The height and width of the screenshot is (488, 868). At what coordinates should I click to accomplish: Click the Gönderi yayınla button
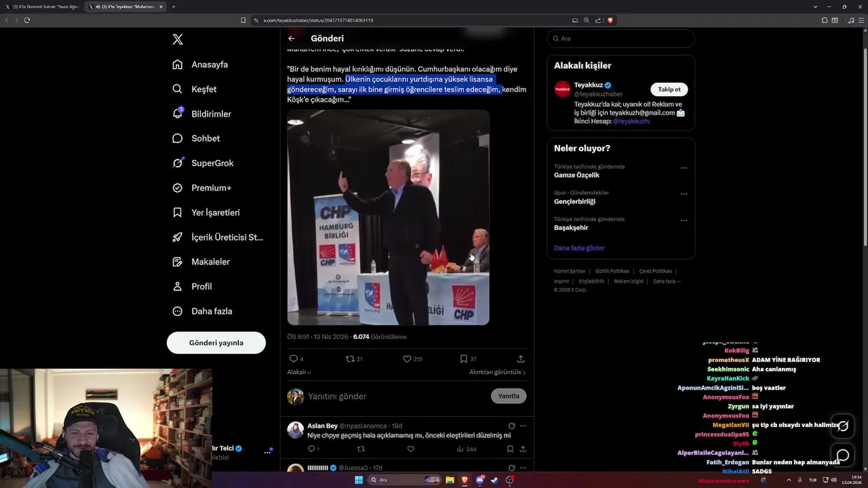216,343
